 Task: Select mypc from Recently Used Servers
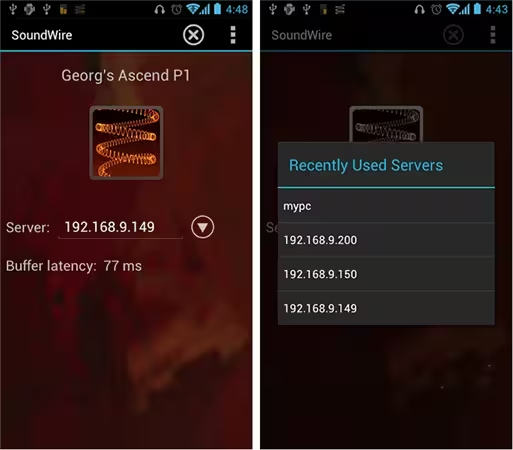386,206
